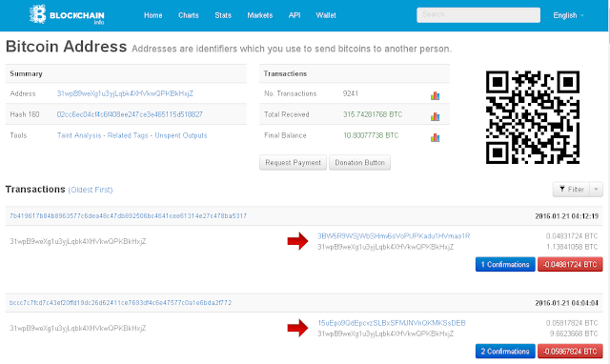The width and height of the screenshot is (610, 364).
Task: Click the 0.05817824 BTC output amount
Action: pyautogui.click(x=572, y=323)
